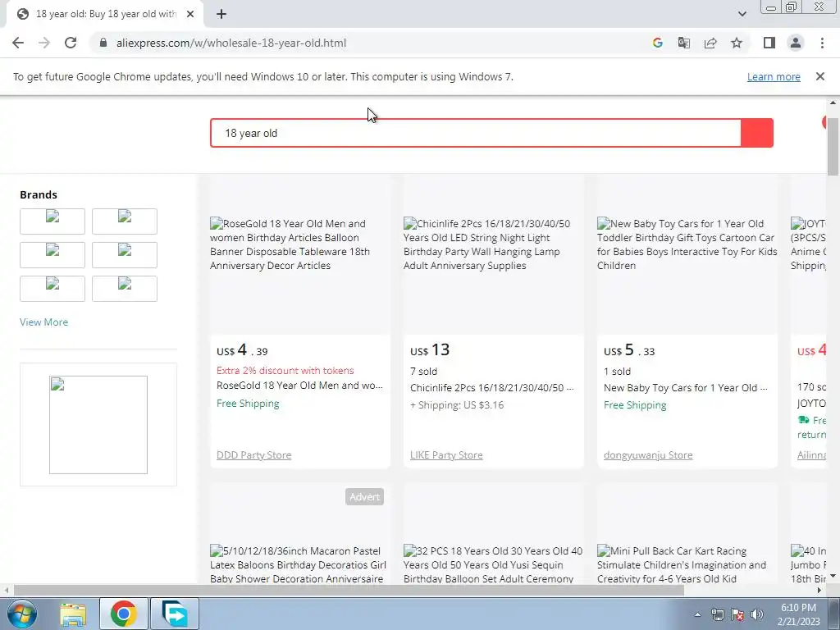Viewport: 840px width, 630px height.
Task: Open Windows Explorer from taskbar
Action: (x=73, y=614)
